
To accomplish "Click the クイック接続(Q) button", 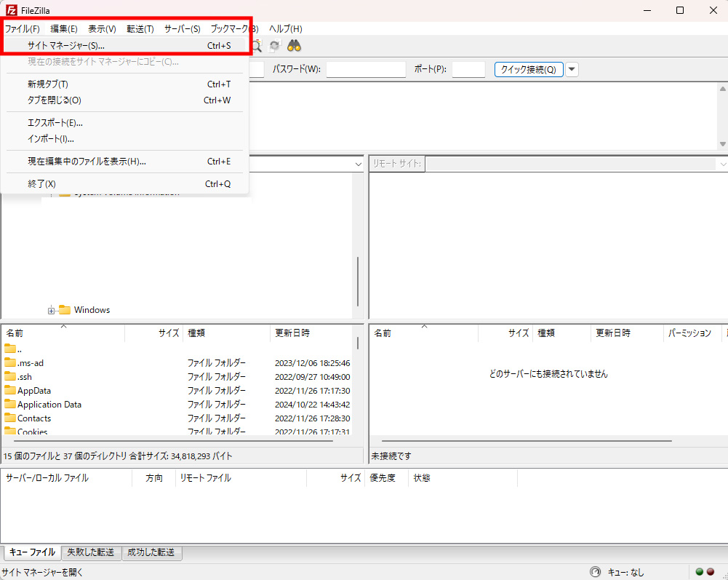I will coord(529,69).
